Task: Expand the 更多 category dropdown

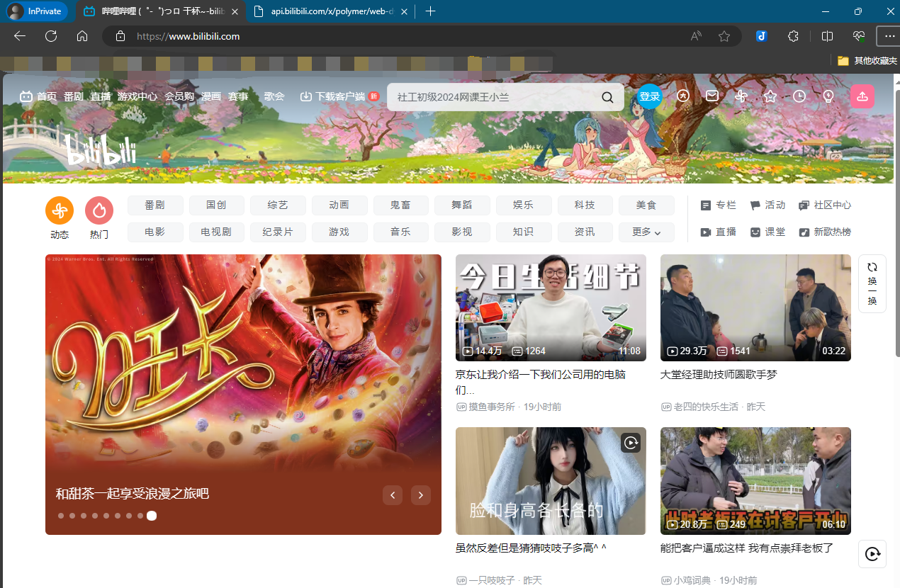Action: [x=646, y=232]
